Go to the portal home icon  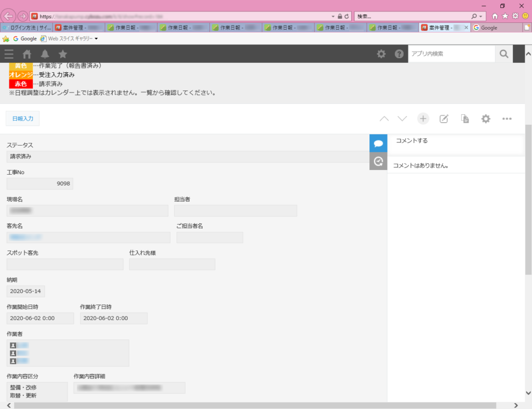click(27, 54)
